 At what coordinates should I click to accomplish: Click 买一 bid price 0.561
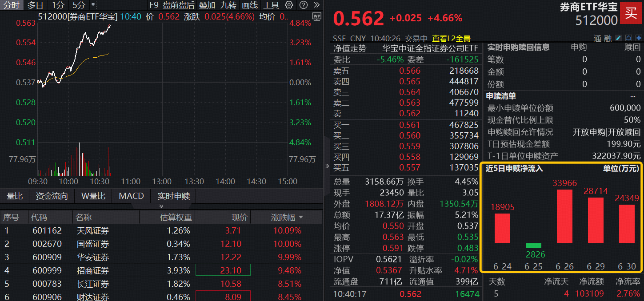click(x=410, y=125)
